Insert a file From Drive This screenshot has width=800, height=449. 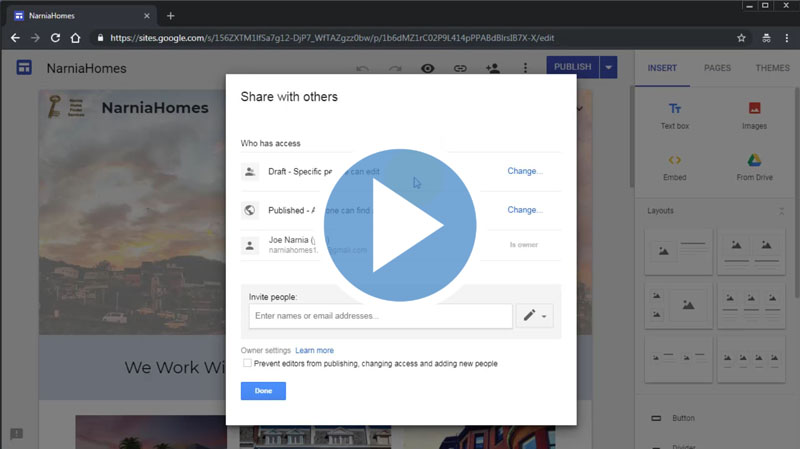[x=754, y=166]
